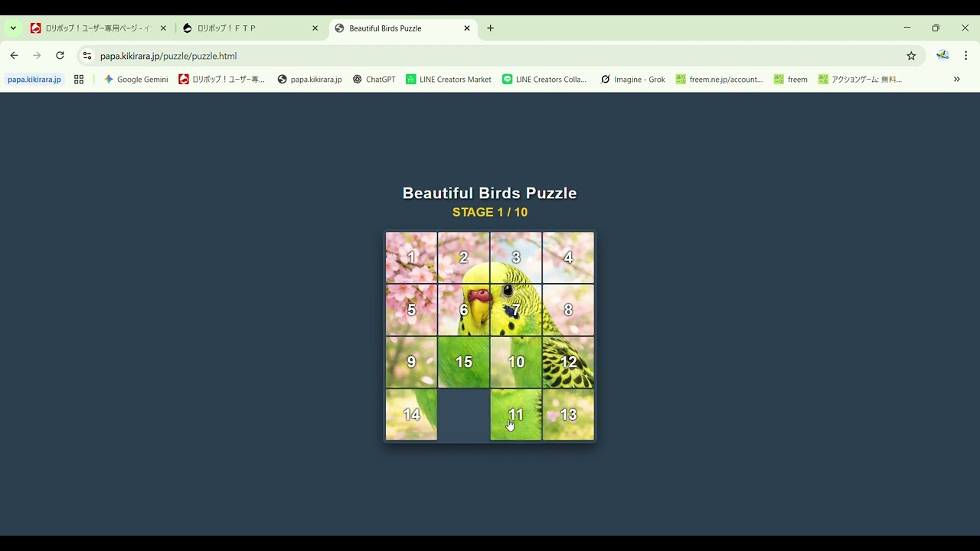Open the ChatGPT bookmark
Image resolution: width=980 pixels, height=551 pixels.
point(374,80)
